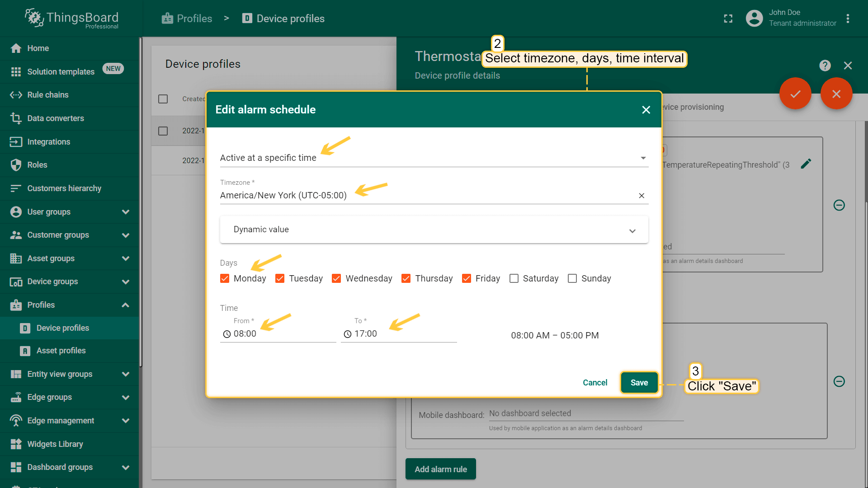Click the User groups icon
Viewport: 868px width, 488px height.
point(16,212)
